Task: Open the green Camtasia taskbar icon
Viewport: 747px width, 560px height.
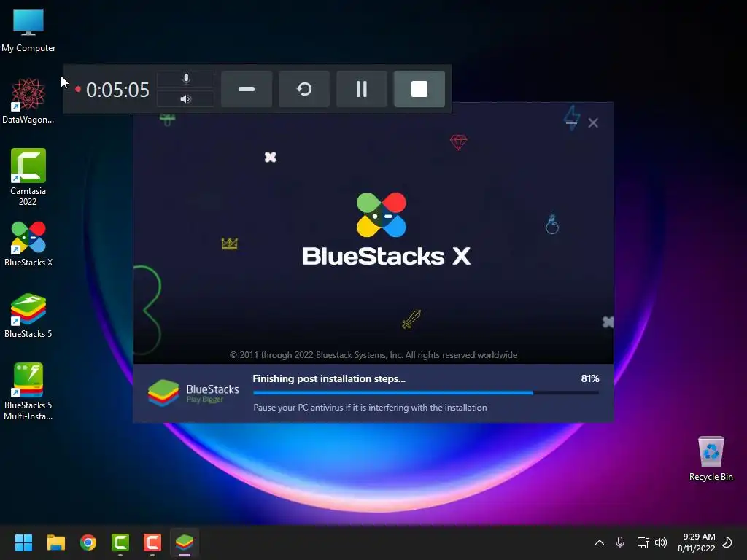Action: coord(120,542)
